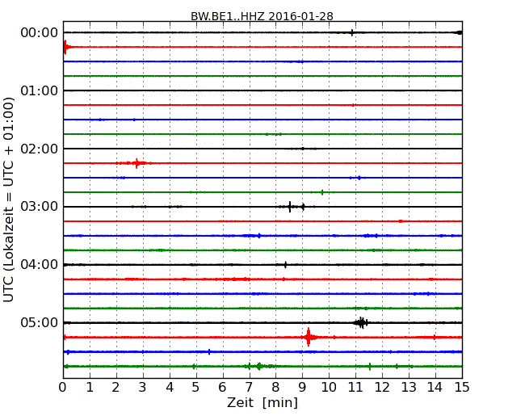
Task: Click the blue blip near minute 11 on 02:30 trace
Action: 359,178
